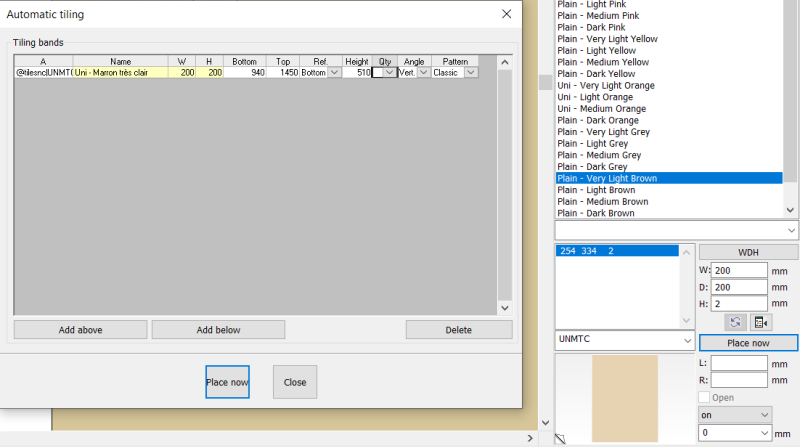Click the small icon at the preview's bottom-left corner
Viewport: 800px width, 448px height.
560,438
